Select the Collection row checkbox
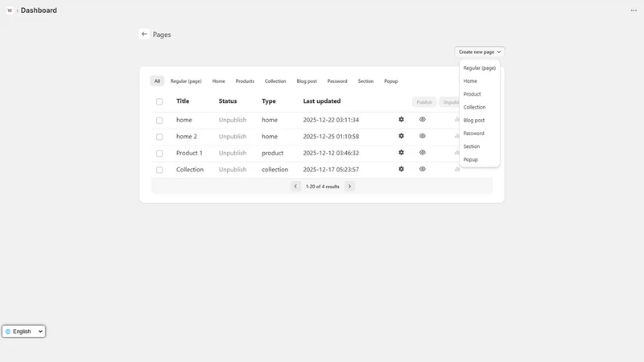Screen dimensions: 644x362 click(159, 170)
